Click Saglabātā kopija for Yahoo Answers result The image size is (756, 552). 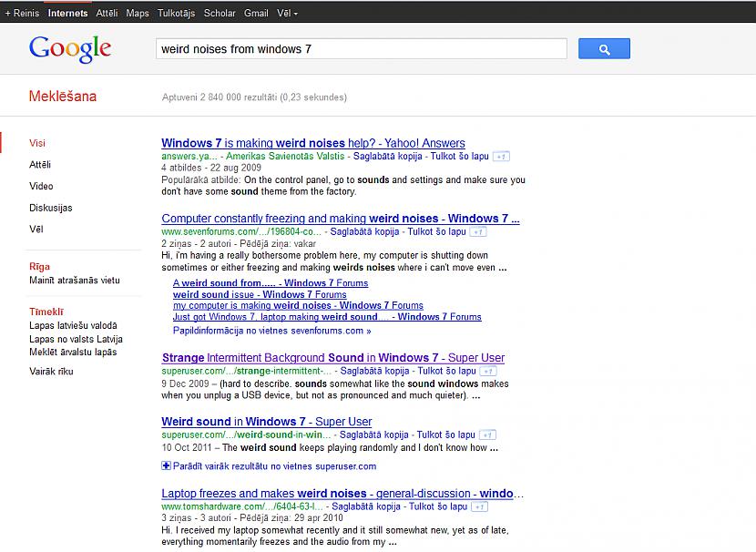(x=388, y=156)
